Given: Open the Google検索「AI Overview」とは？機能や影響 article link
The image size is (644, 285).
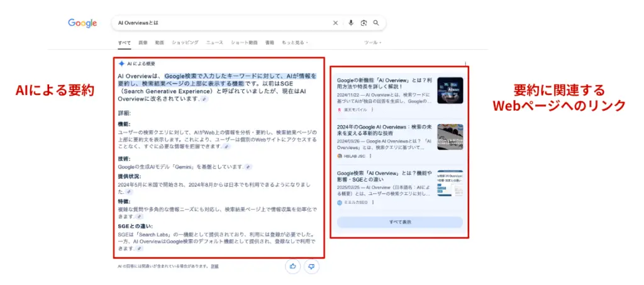Looking at the screenshot, I should click(384, 176).
